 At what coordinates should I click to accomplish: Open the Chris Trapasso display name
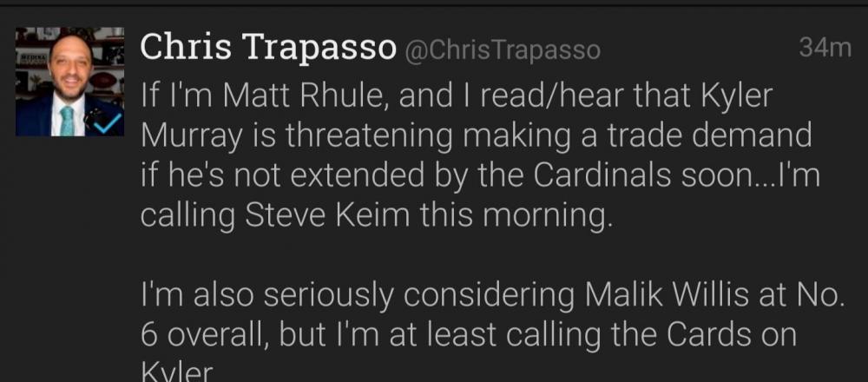pyautogui.click(x=268, y=49)
